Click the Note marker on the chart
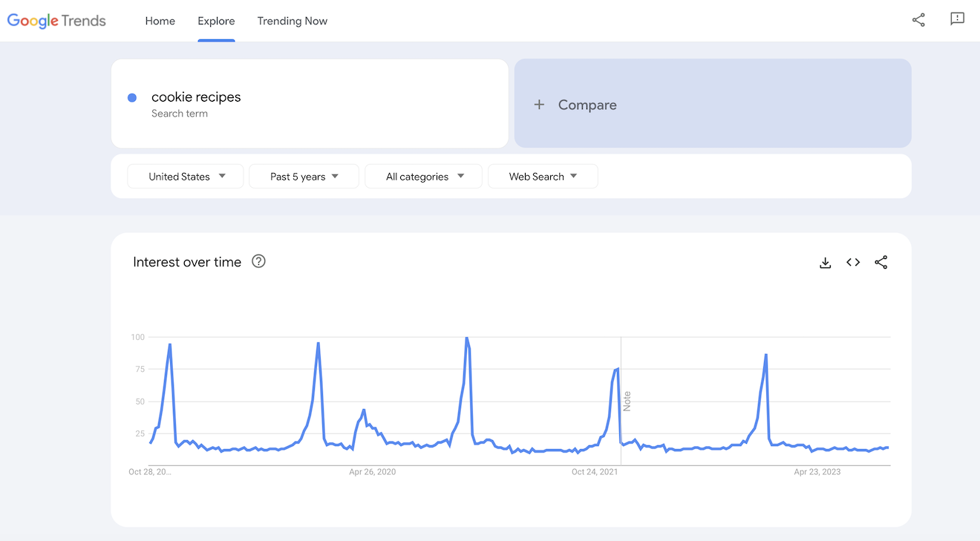Screen dimensions: 980x541 [627, 401]
